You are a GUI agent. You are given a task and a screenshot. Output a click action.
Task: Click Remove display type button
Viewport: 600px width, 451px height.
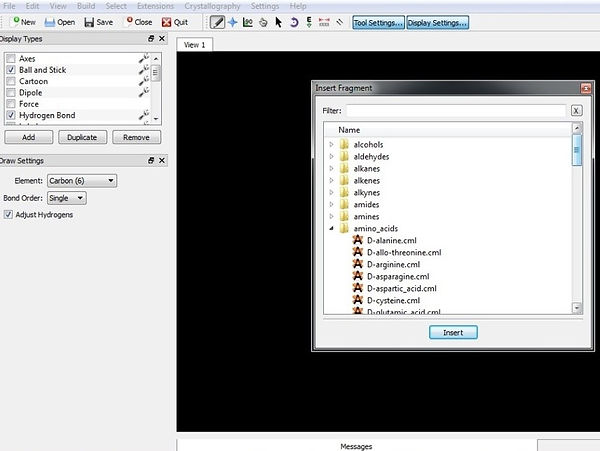click(136, 137)
